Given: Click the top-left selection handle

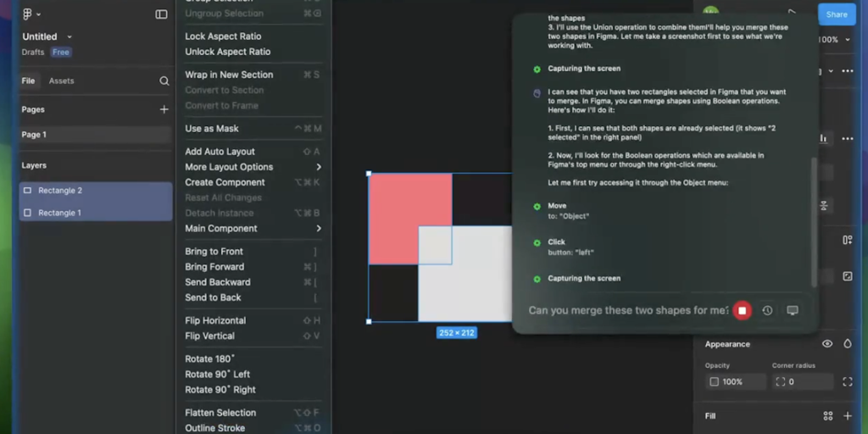Looking at the screenshot, I should point(370,174).
